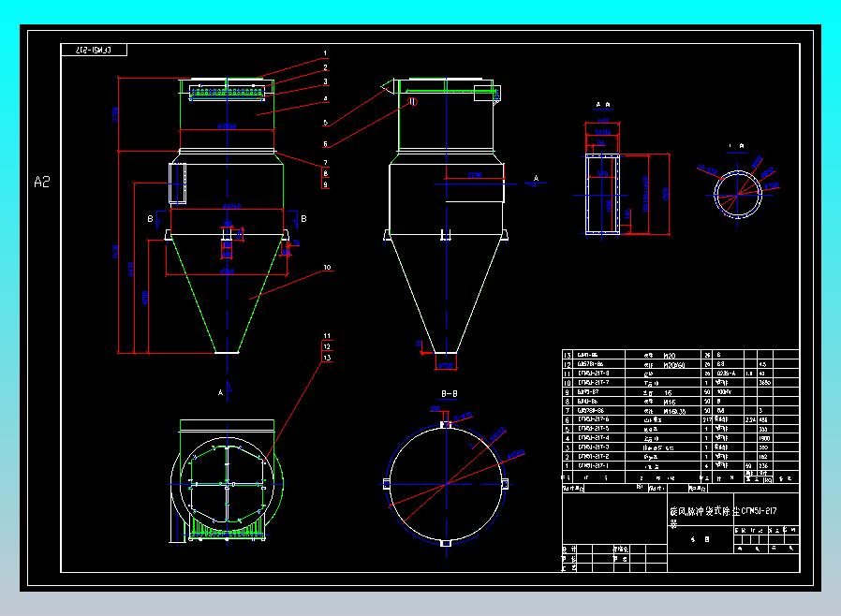The height and width of the screenshot is (616, 841).
Task: Click the A2 sheet size label
Action: tap(42, 182)
